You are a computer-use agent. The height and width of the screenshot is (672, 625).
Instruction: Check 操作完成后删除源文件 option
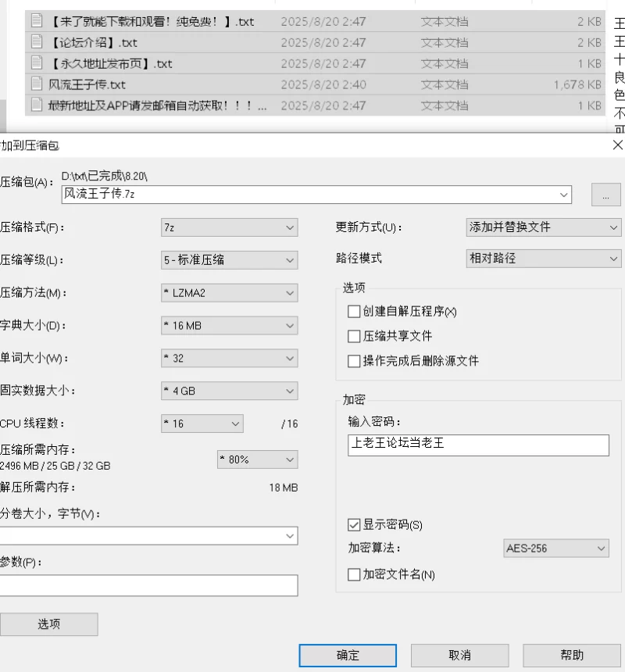354,361
